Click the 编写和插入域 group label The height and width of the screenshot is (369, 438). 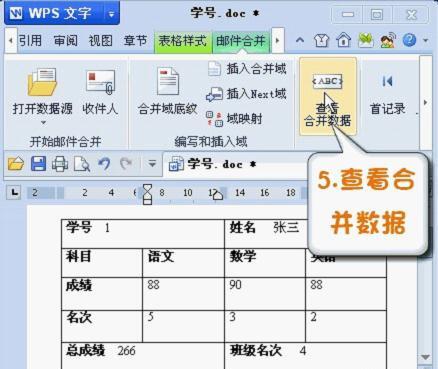(211, 142)
